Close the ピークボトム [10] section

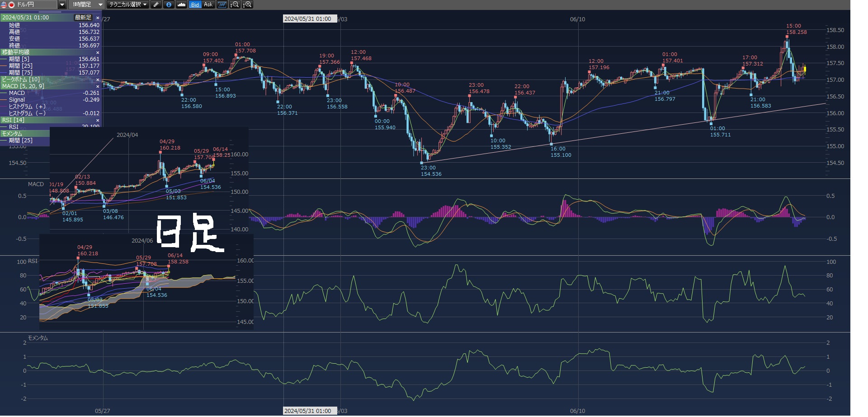(x=98, y=80)
